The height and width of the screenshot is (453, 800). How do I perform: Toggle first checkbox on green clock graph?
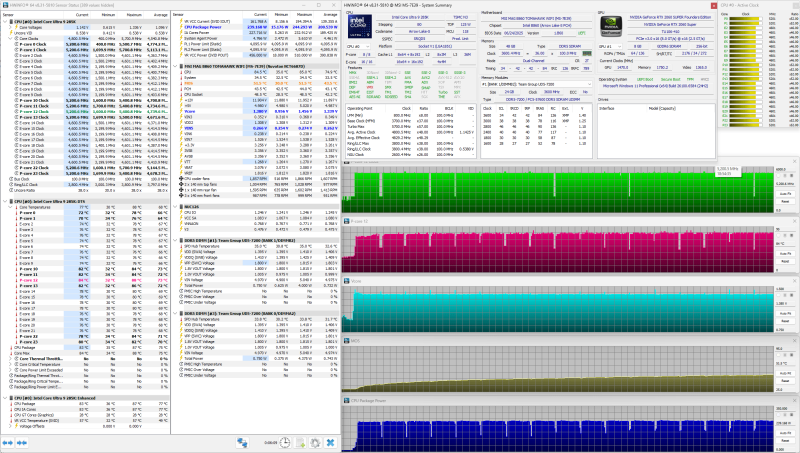(x=780, y=177)
